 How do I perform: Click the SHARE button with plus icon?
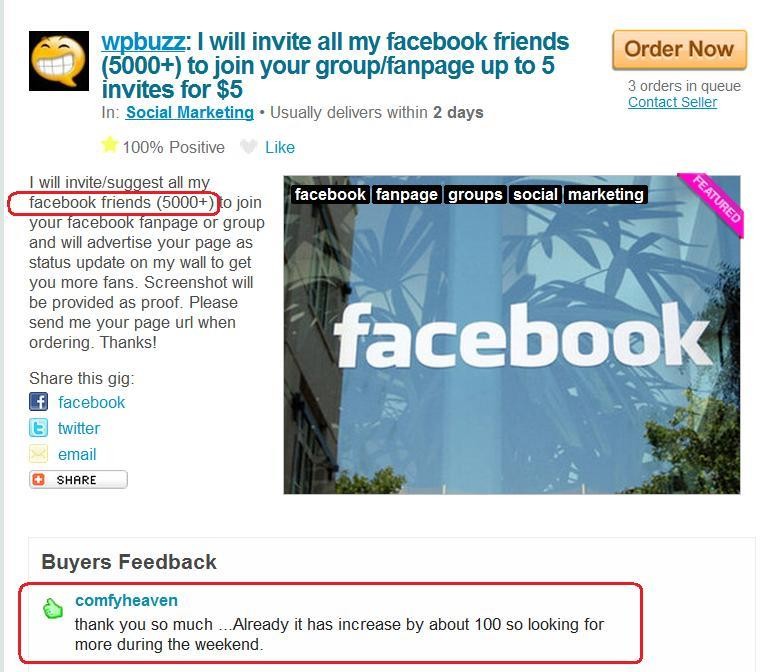click(78, 480)
